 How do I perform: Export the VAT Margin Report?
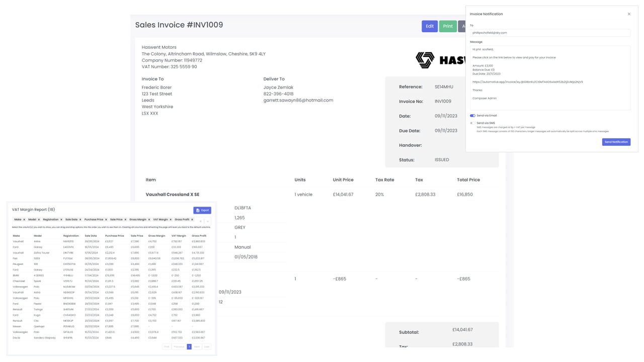point(202,210)
